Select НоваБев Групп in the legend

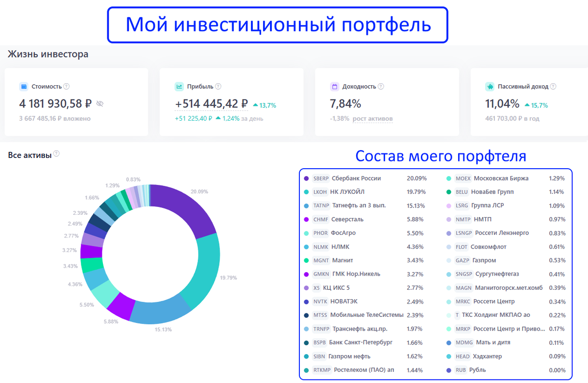[x=507, y=192]
